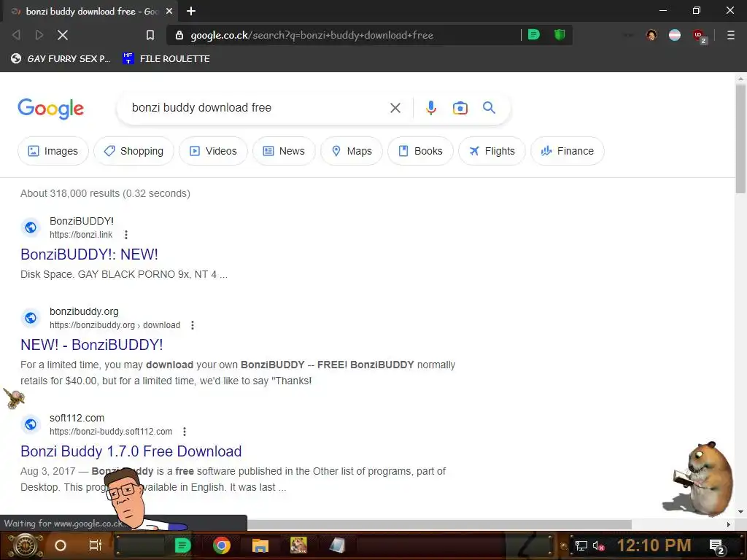The height and width of the screenshot is (560, 747).
Task: Open more options for soft112.com result
Action: [x=185, y=432]
